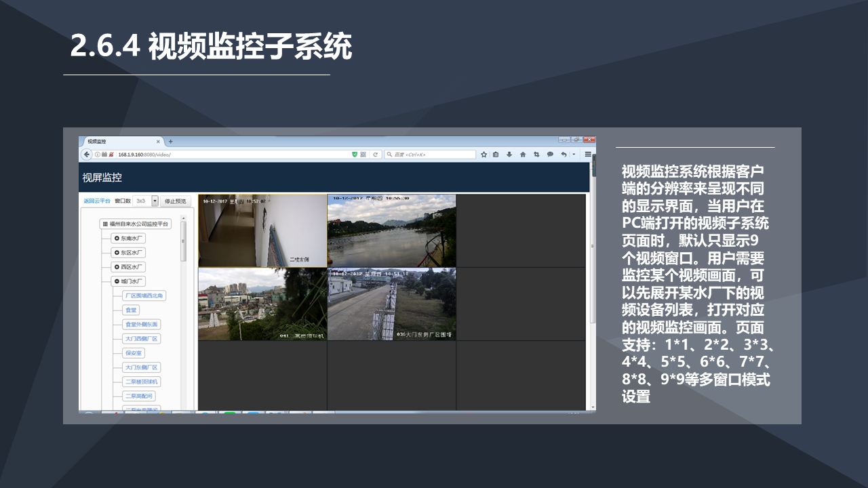Select the river view video window
The height and width of the screenshot is (488, 868).
(392, 230)
